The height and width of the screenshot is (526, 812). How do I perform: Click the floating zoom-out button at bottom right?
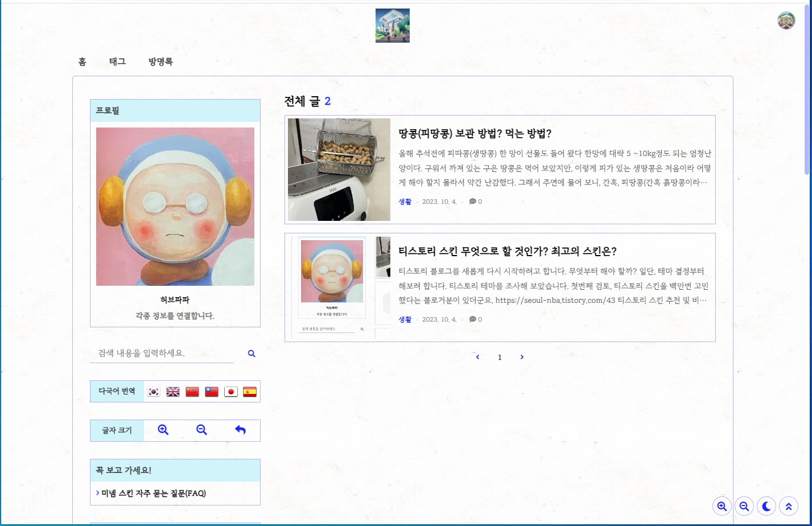tap(744, 506)
